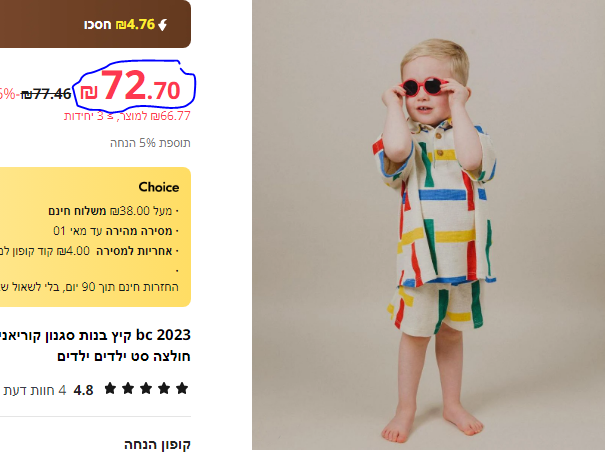This screenshot has width=605, height=452.
Task: Click the 4.8 rating score
Action: [x=83, y=390]
